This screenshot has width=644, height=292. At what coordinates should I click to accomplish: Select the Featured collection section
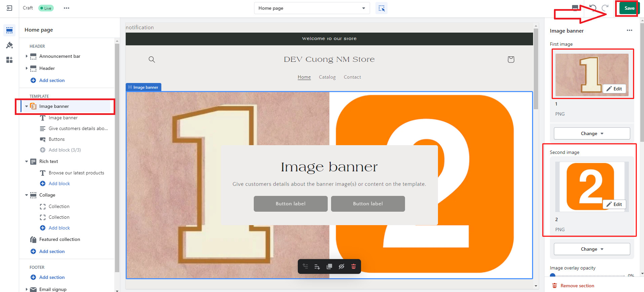click(59, 239)
